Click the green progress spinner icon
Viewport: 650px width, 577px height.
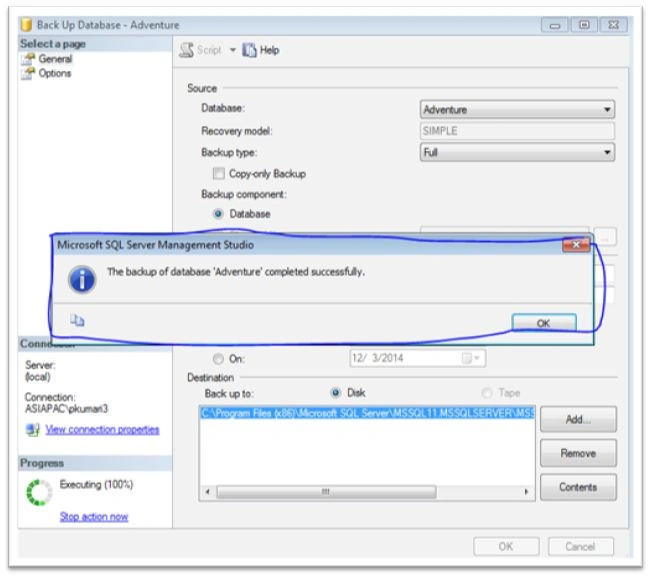pyautogui.click(x=39, y=492)
